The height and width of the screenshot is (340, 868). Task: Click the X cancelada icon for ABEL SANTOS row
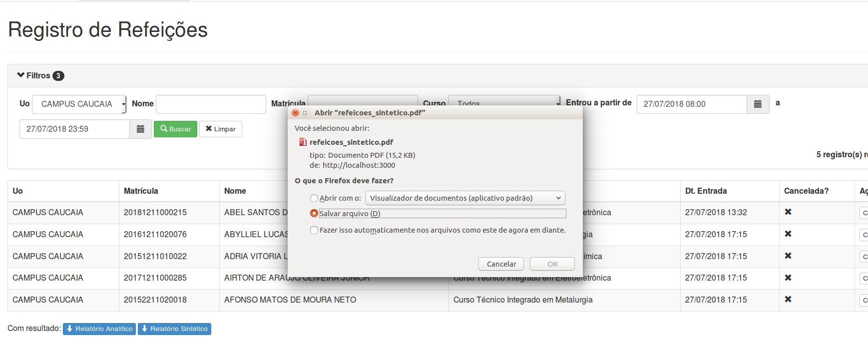[788, 212]
